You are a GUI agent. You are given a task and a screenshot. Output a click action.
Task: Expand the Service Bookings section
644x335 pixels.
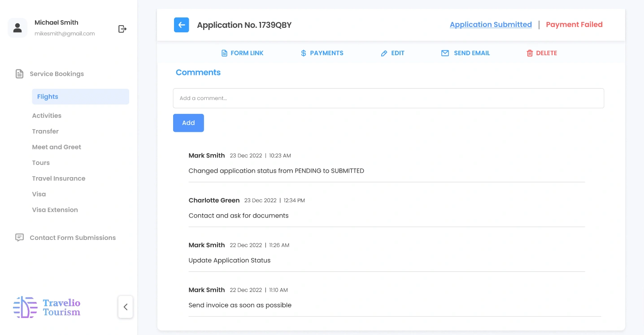coord(57,74)
